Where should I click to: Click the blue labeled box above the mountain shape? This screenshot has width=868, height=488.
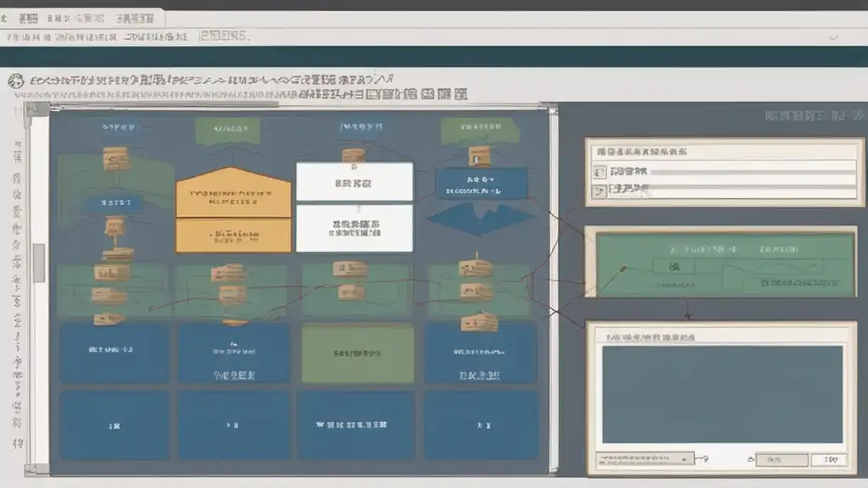point(481,184)
